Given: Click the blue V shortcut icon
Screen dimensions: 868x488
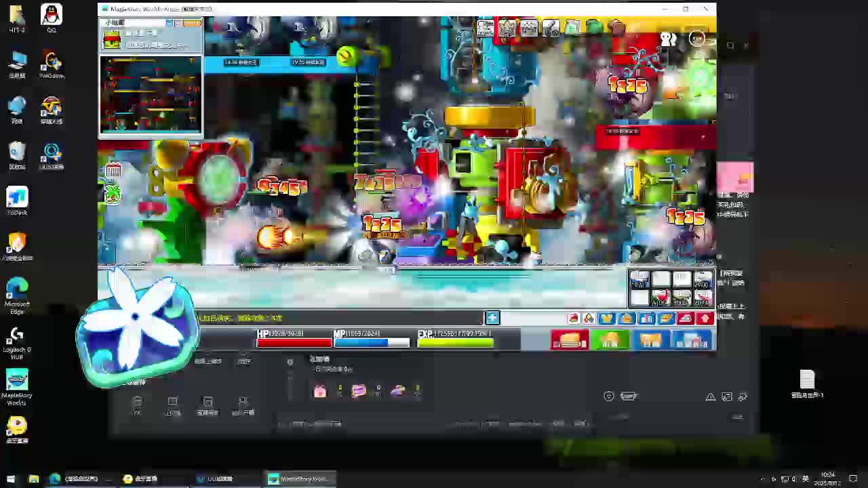Looking at the screenshot, I should pyautogui.click(x=606, y=319).
